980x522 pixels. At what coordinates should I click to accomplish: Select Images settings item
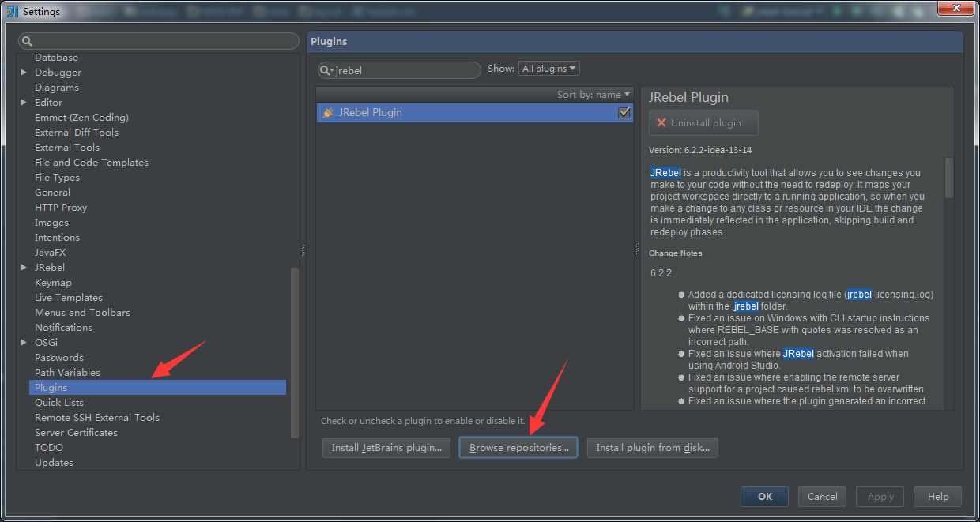[x=51, y=223]
